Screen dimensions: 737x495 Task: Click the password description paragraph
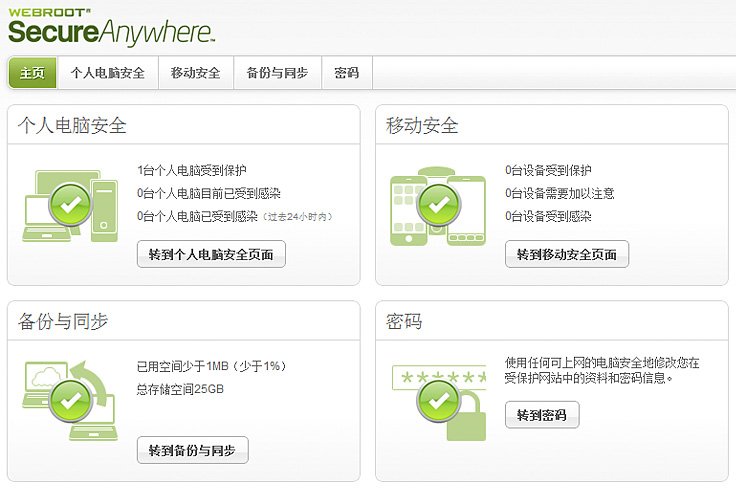(602, 370)
